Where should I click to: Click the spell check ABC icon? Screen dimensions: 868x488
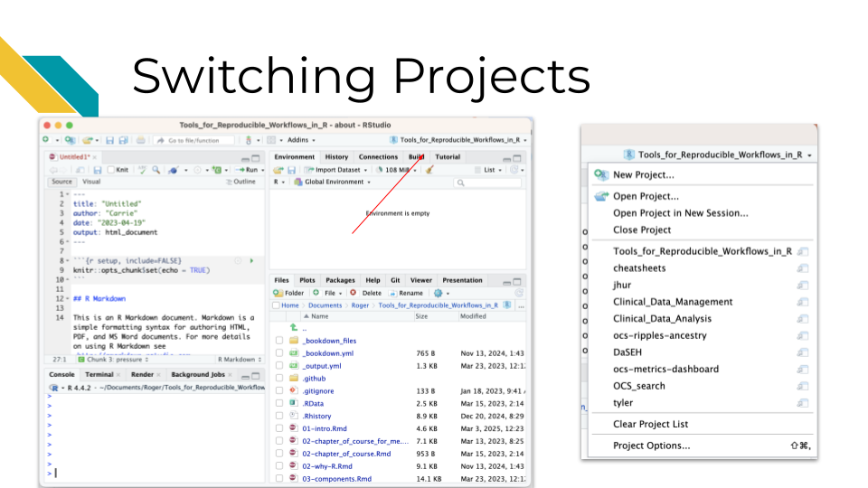point(142,170)
